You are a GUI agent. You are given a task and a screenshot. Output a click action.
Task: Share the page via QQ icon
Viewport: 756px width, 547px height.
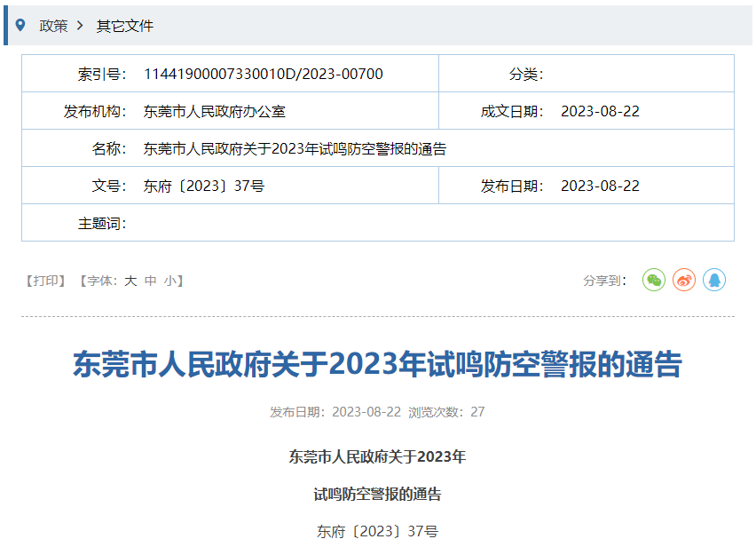(714, 280)
